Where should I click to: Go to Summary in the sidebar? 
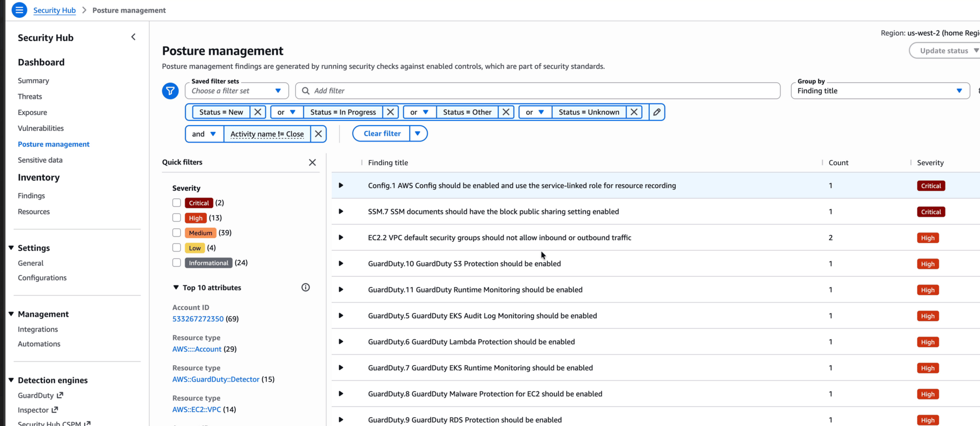(34, 81)
